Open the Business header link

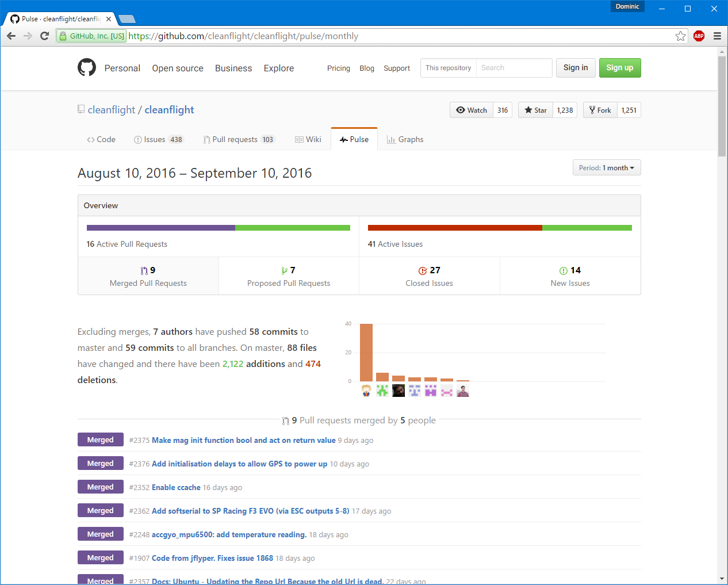[233, 68]
